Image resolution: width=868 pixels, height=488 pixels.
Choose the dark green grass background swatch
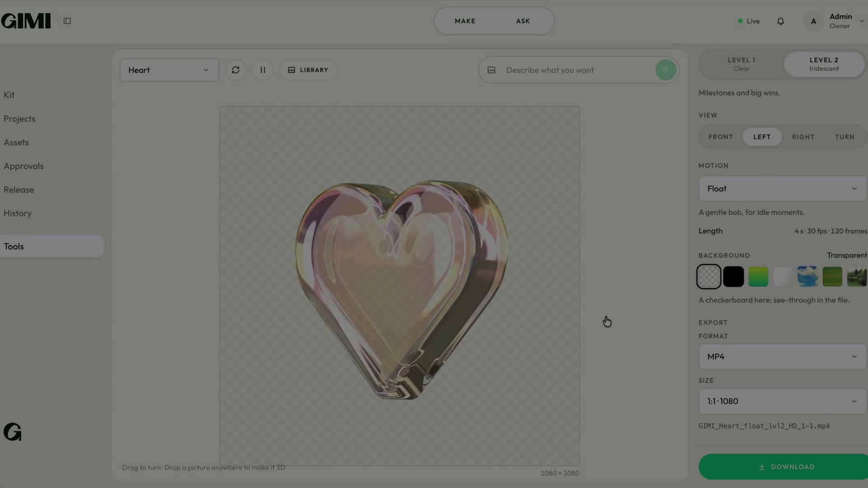(x=832, y=277)
